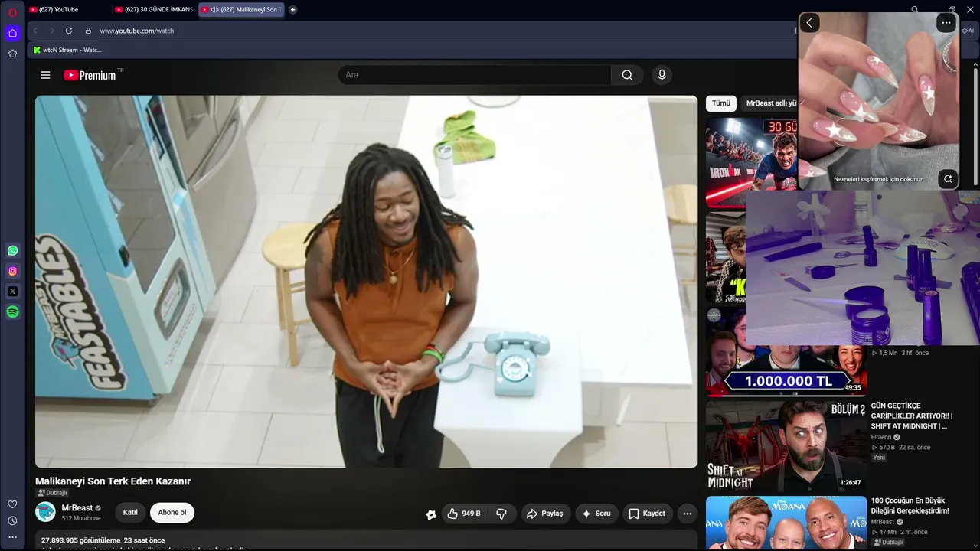Open Spotify from the Opera sidebar
This screenshot has height=551, width=980.
[x=12, y=311]
